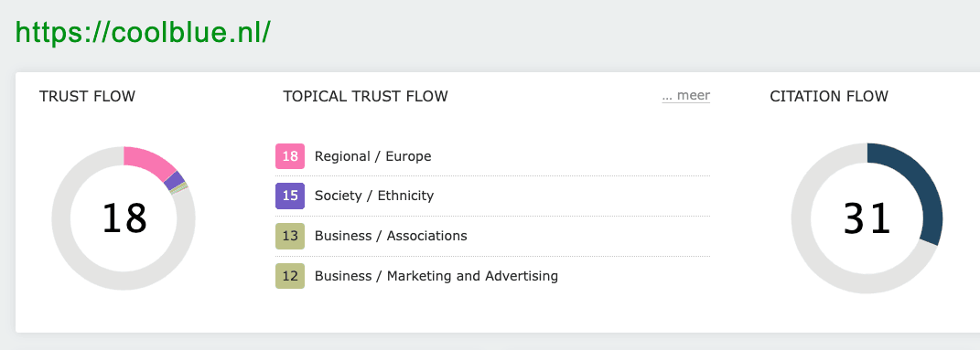Click the grey part of Citation Flow ring

806,249
